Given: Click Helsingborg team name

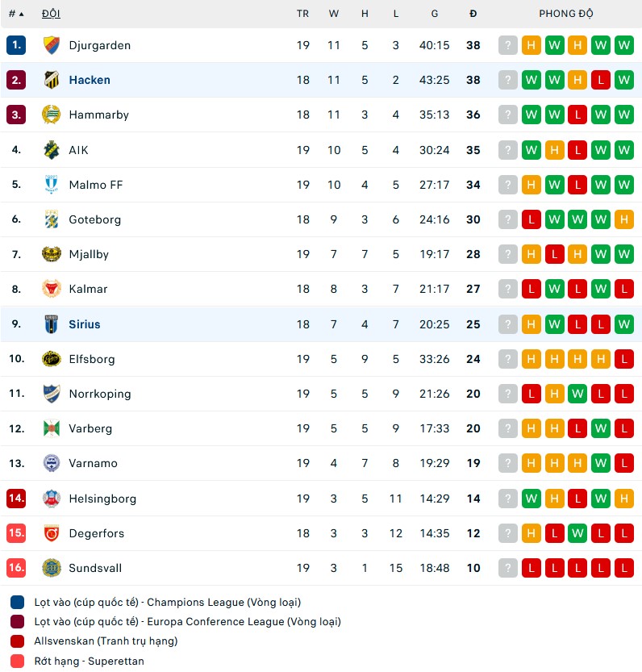Looking at the screenshot, I should click(x=102, y=499).
